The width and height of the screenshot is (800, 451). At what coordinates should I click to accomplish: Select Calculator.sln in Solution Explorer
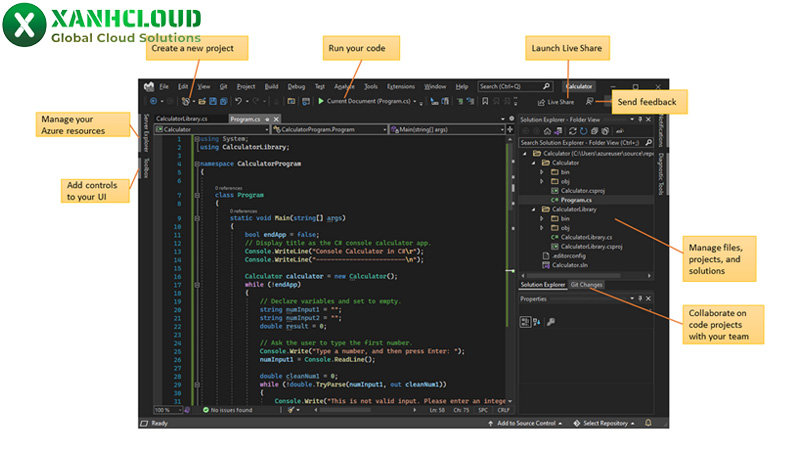569,265
